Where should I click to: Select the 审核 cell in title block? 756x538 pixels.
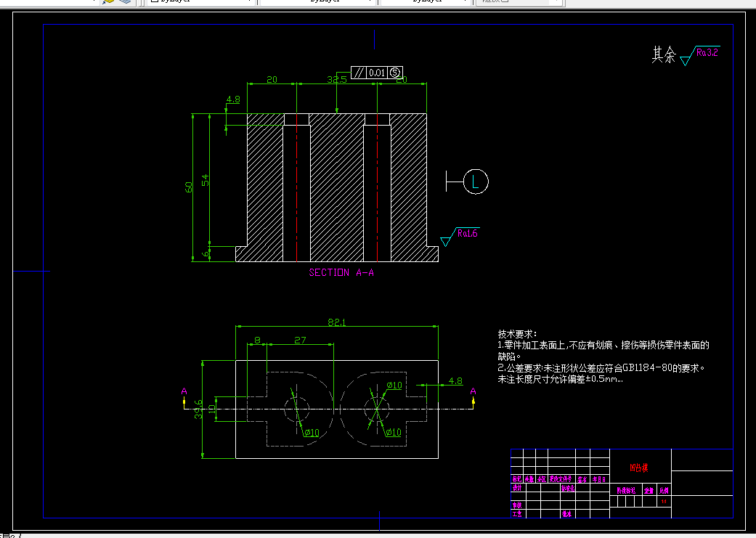(x=517, y=505)
